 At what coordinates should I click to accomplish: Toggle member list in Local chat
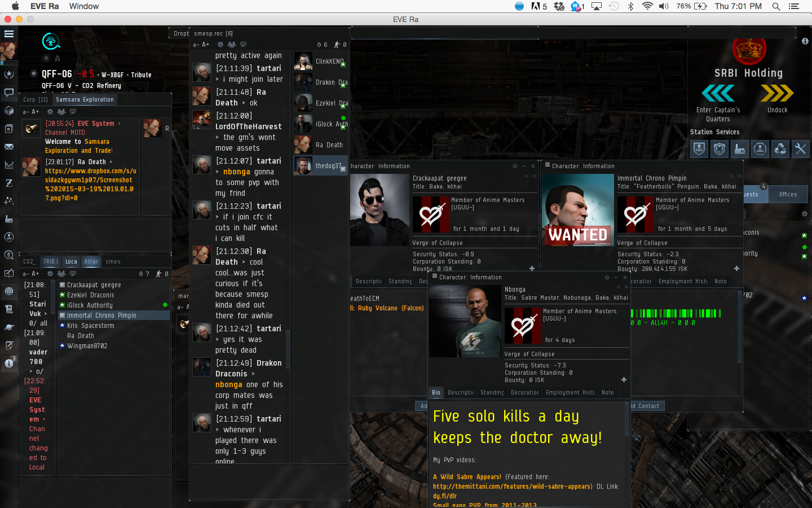[x=61, y=274]
